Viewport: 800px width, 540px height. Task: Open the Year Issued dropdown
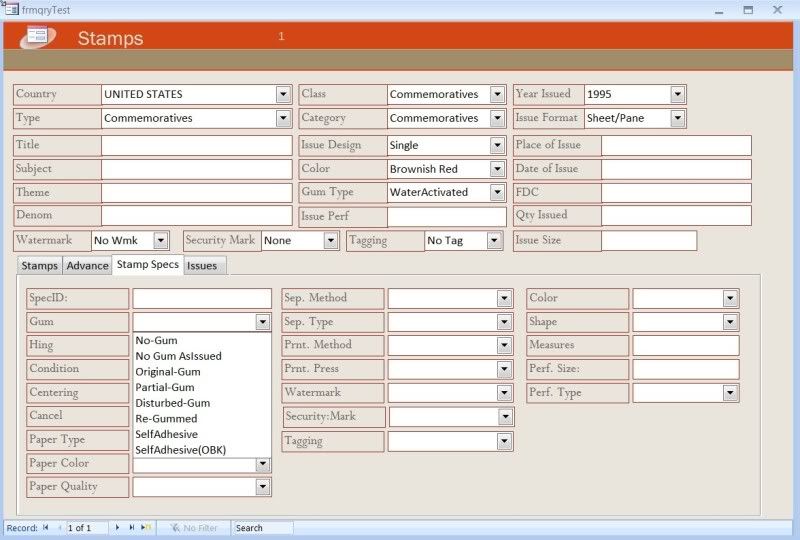(677, 94)
